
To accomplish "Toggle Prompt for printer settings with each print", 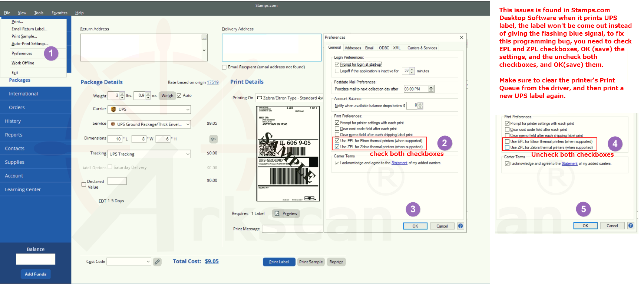I will [x=337, y=123].
